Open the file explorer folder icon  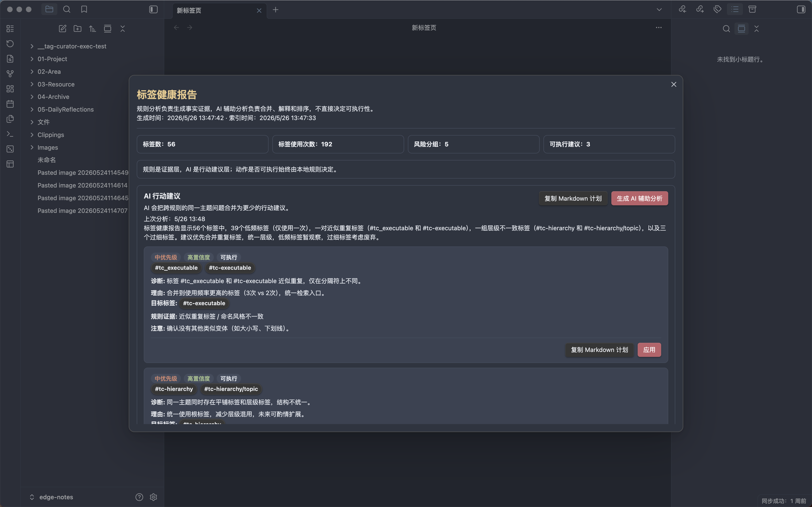point(49,9)
